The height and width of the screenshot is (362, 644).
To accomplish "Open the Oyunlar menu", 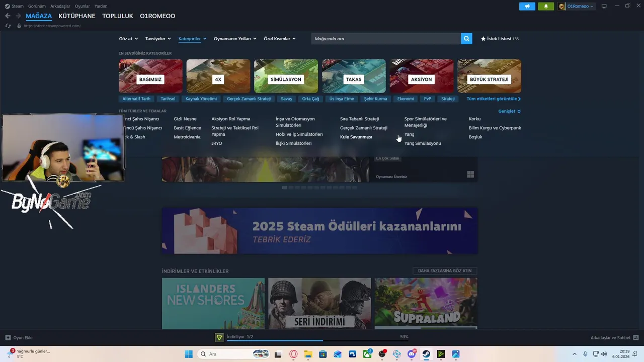I will [x=83, y=6].
